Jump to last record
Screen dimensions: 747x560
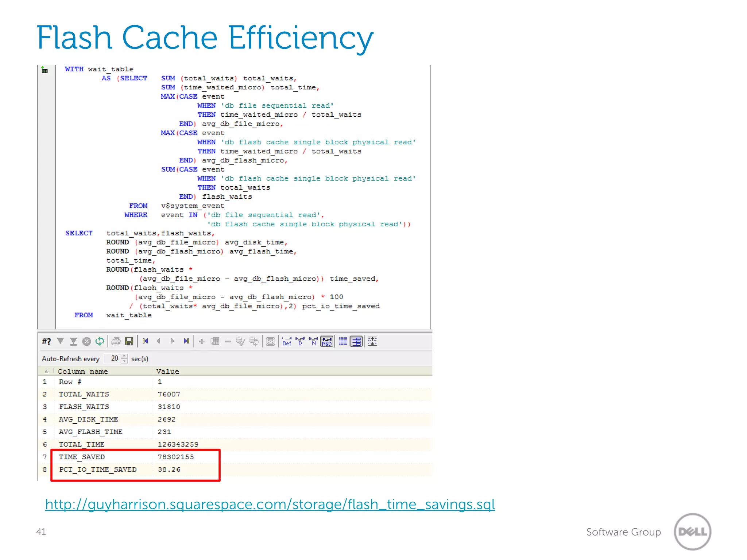tap(186, 341)
